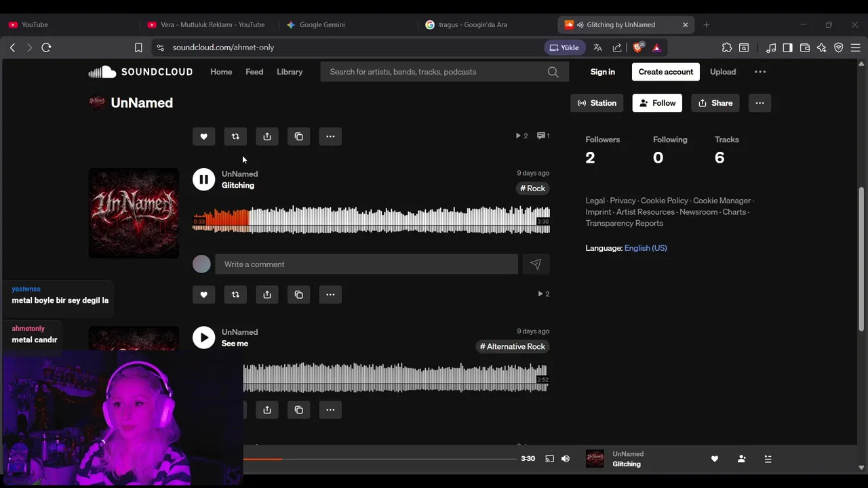Copy link of See me track

(299, 409)
